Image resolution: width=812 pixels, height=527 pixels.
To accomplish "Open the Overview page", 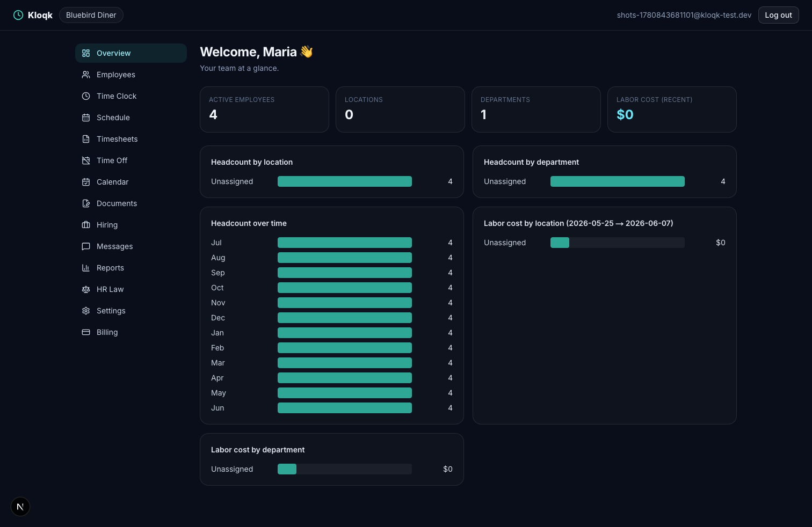I will tap(131, 53).
